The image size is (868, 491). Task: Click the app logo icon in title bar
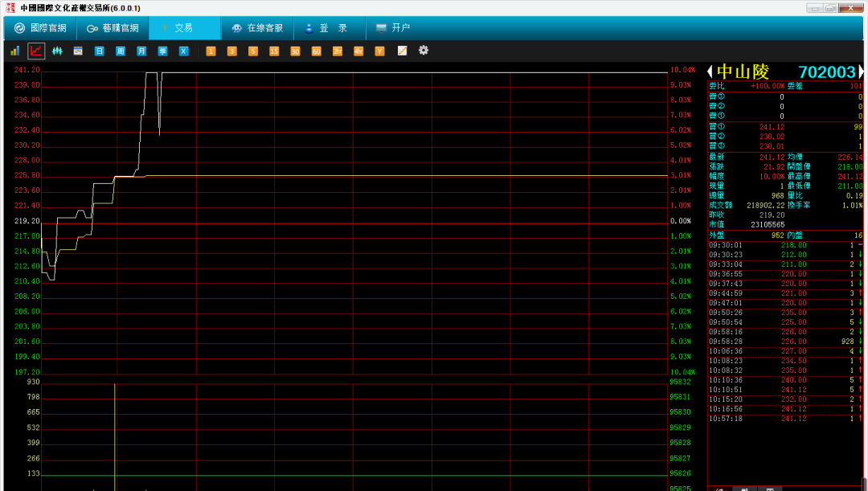click(10, 8)
